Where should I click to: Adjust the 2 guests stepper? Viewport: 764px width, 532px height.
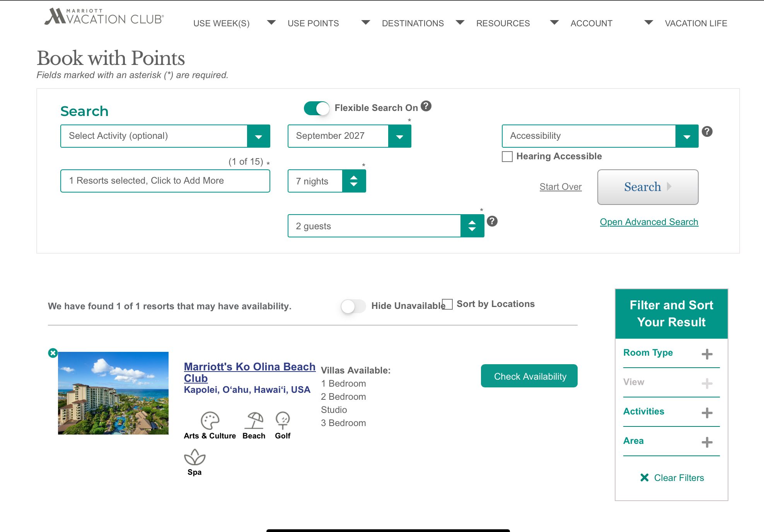click(472, 226)
